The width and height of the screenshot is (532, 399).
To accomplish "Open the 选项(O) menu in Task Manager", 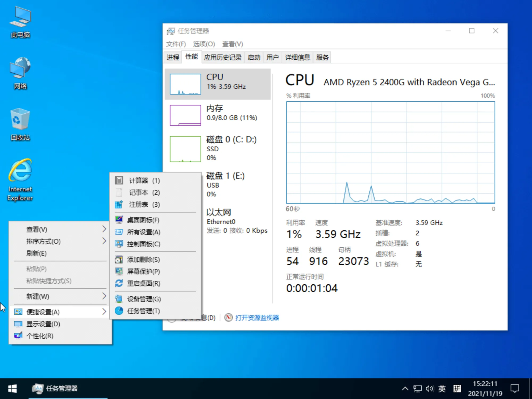I will click(204, 44).
